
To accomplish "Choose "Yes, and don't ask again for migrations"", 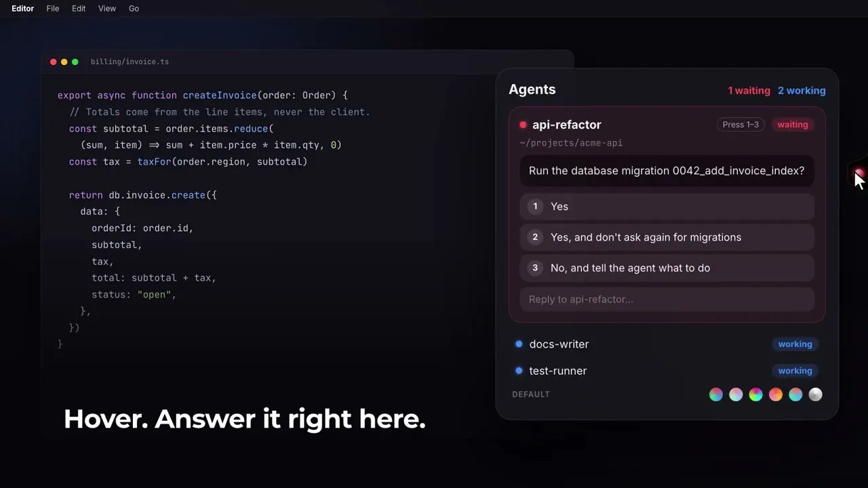I will point(667,237).
